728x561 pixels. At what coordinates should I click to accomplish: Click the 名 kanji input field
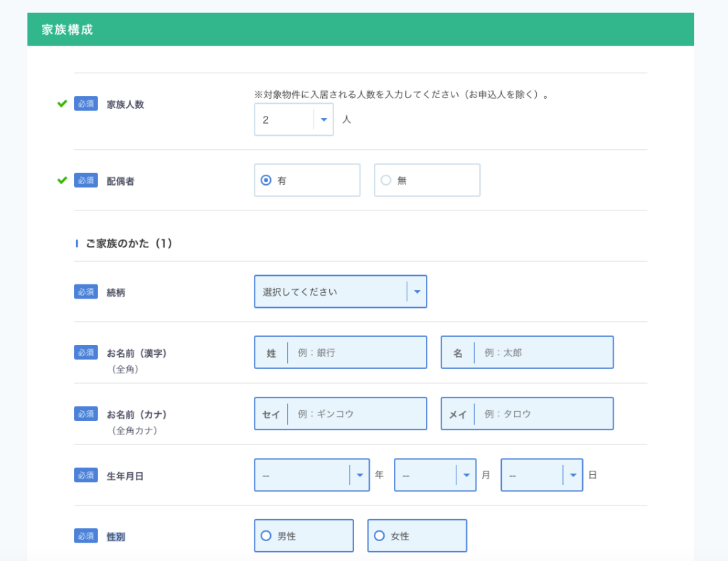(527, 353)
